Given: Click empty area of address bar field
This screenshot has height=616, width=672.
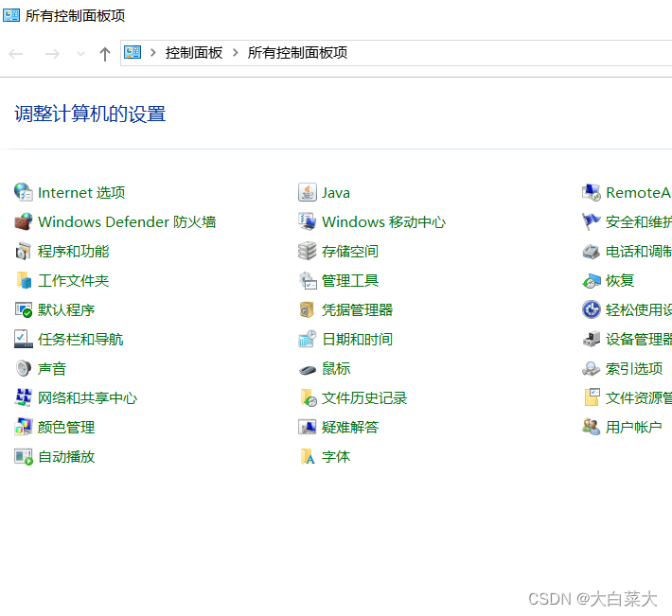Looking at the screenshot, I should tap(510, 53).
